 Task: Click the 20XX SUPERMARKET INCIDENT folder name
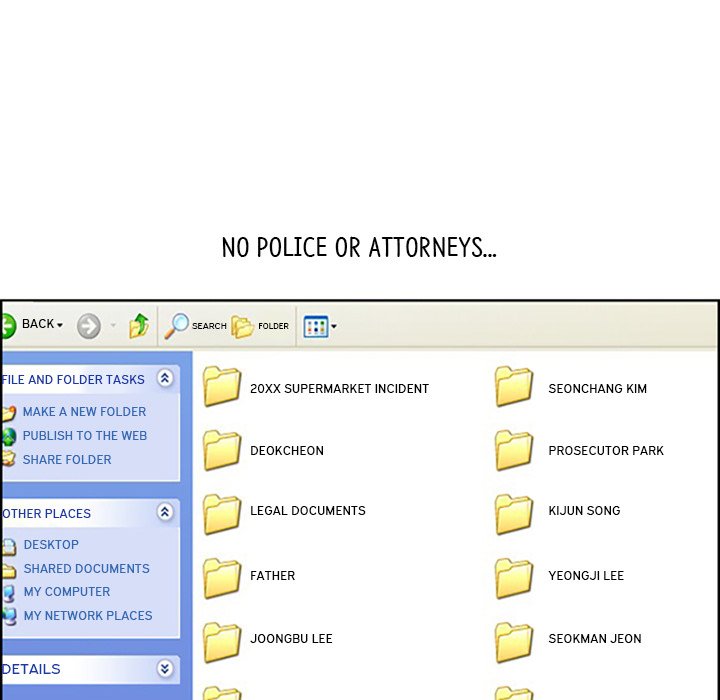pos(339,389)
